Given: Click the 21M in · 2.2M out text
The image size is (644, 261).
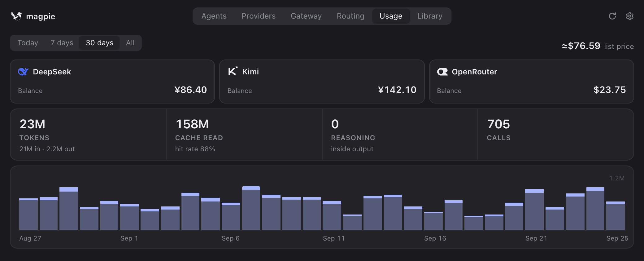Looking at the screenshot, I should point(47,149).
